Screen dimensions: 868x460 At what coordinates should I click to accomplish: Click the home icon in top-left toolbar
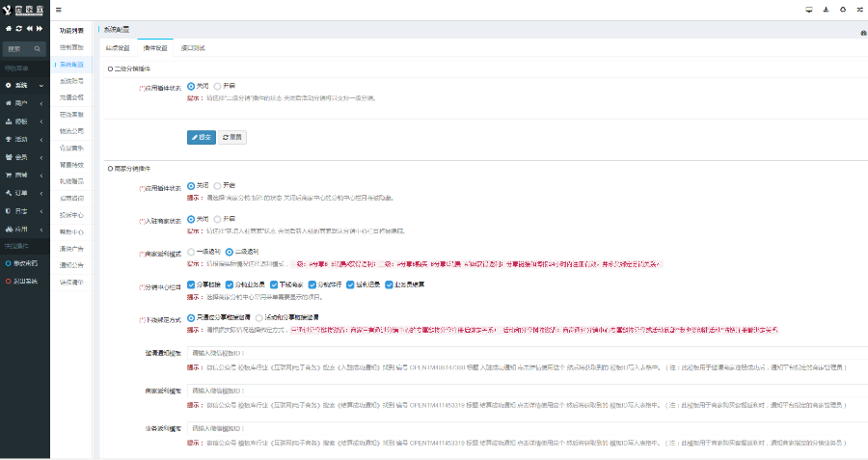(9, 29)
